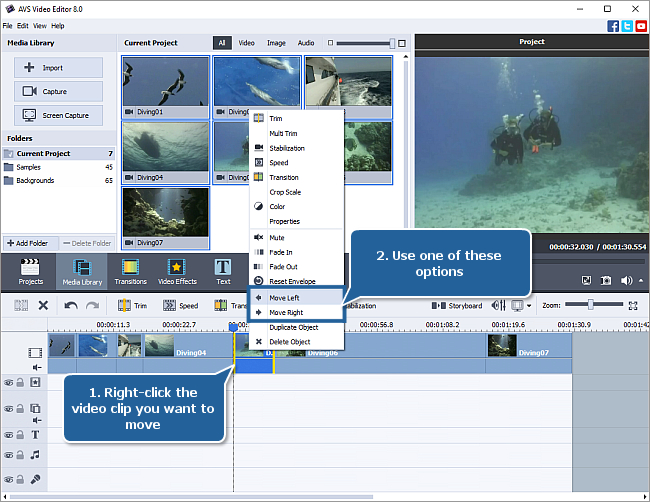Select large thumbnail size icon
Image resolution: width=650 pixels, height=502 pixels.
pyautogui.click(x=402, y=43)
